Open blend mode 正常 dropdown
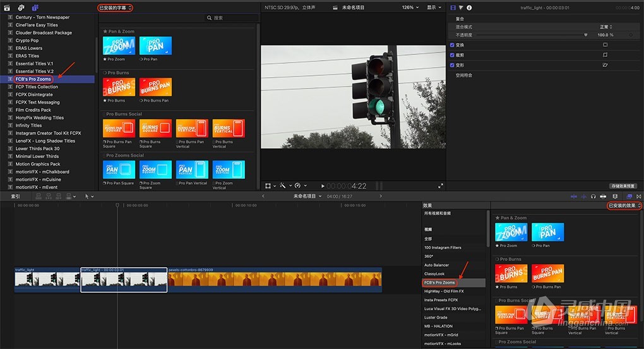644x349 pixels. click(x=606, y=27)
